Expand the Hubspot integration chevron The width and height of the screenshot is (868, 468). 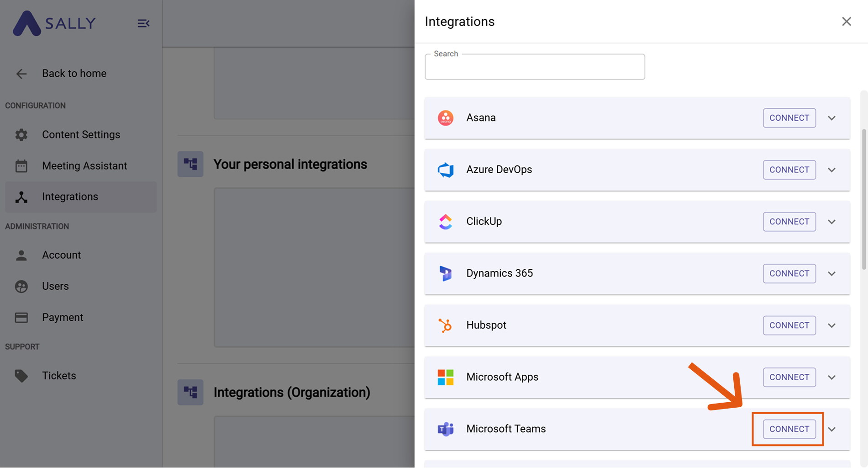coord(832,325)
